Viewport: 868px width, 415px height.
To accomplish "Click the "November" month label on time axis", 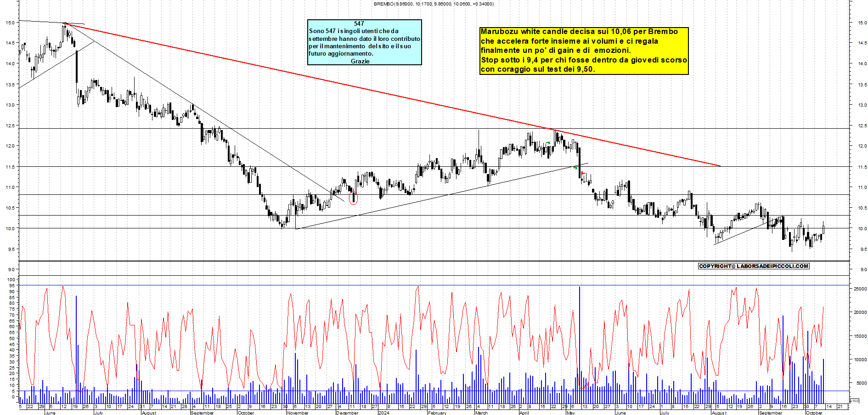I will 297,413.
